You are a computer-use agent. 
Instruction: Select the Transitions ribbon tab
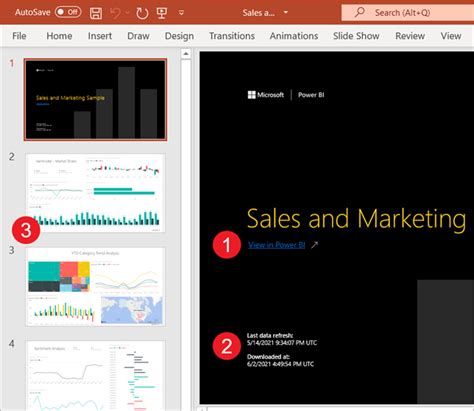click(x=232, y=36)
